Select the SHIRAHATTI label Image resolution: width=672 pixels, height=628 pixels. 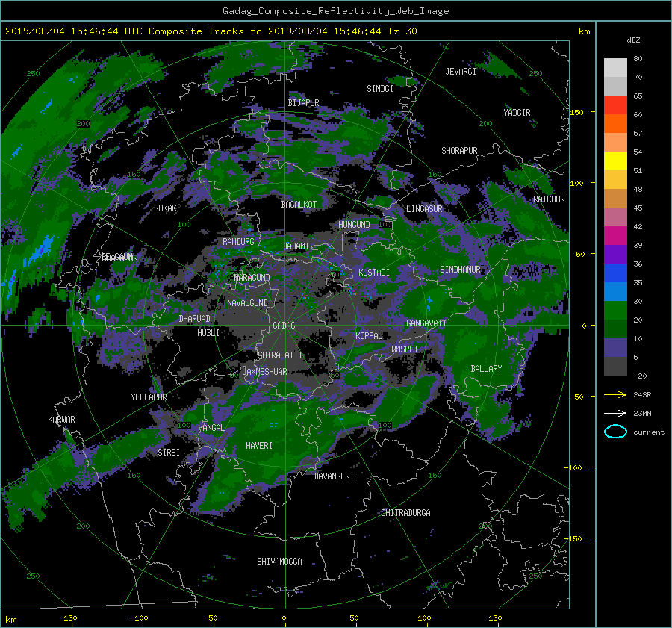(x=280, y=355)
